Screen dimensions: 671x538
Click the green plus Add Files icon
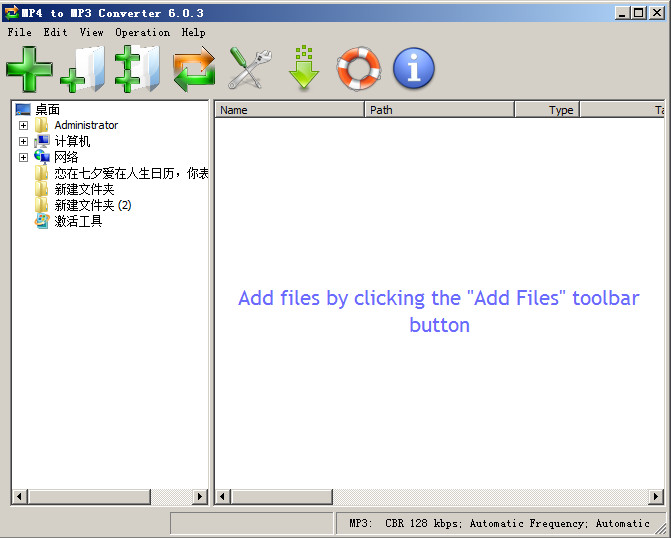point(30,69)
